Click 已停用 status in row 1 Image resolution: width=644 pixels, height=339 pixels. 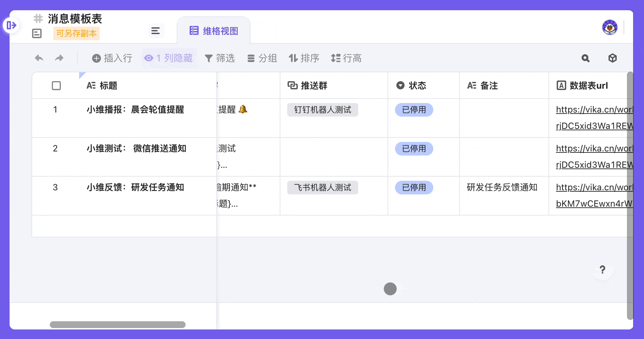(414, 110)
